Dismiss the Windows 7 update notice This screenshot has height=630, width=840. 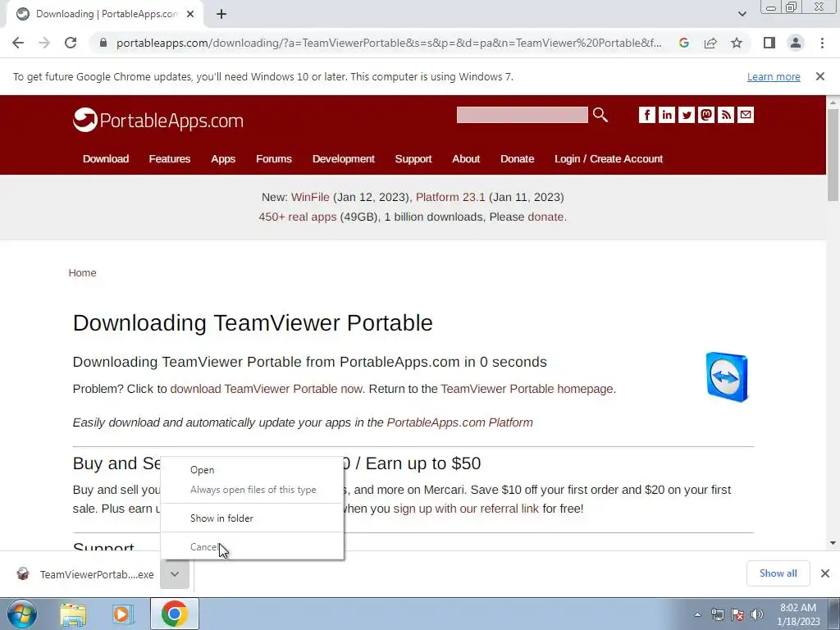[820, 76]
